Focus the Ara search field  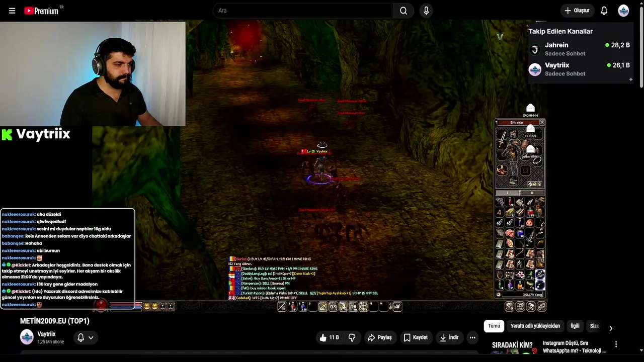pos(303,11)
